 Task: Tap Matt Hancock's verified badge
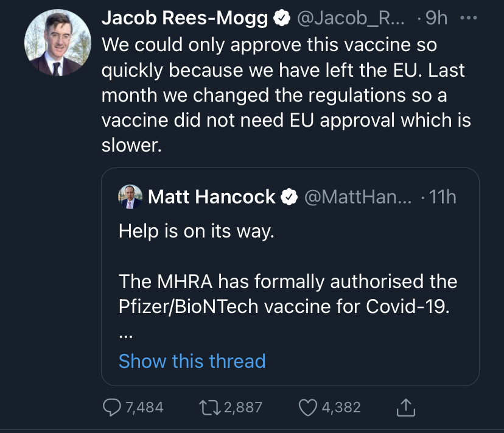coord(289,197)
